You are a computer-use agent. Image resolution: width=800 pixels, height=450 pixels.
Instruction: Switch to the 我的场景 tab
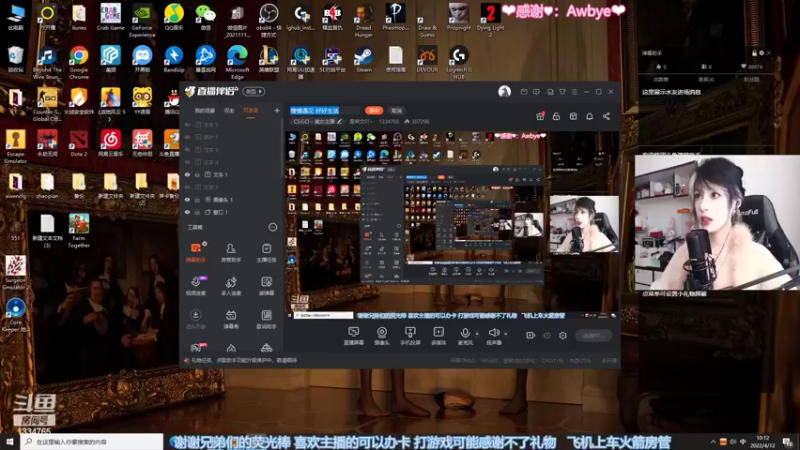coord(205,110)
